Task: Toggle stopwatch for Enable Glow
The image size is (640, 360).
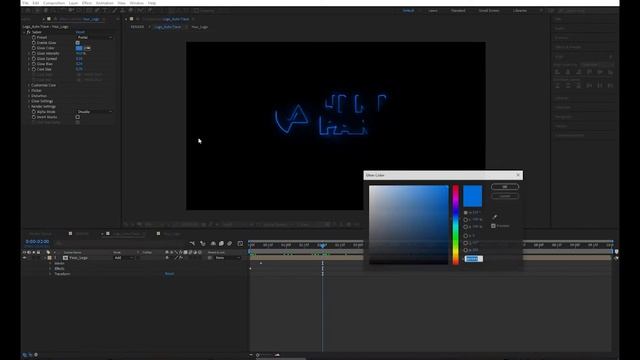Action: coord(34,43)
